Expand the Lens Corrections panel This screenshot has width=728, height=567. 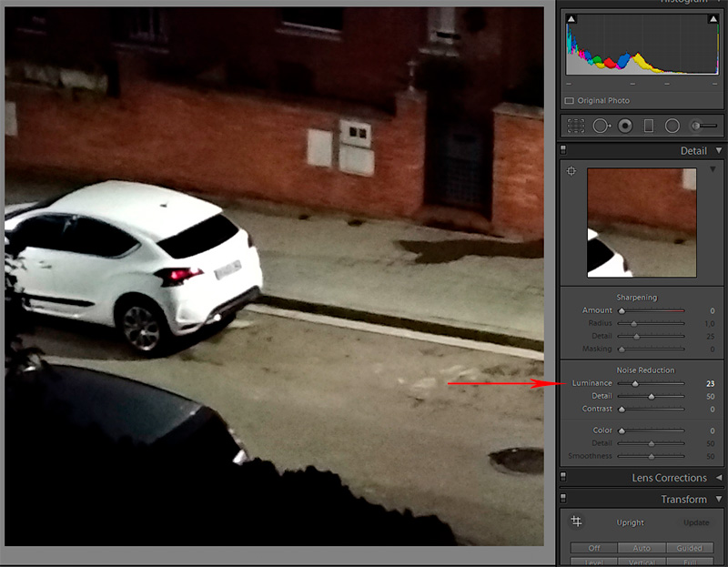click(718, 478)
